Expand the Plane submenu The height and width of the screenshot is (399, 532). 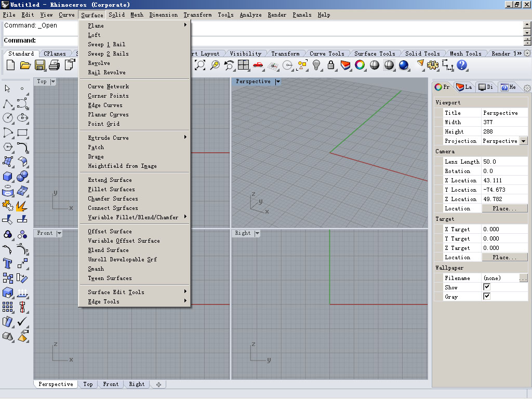(135, 25)
